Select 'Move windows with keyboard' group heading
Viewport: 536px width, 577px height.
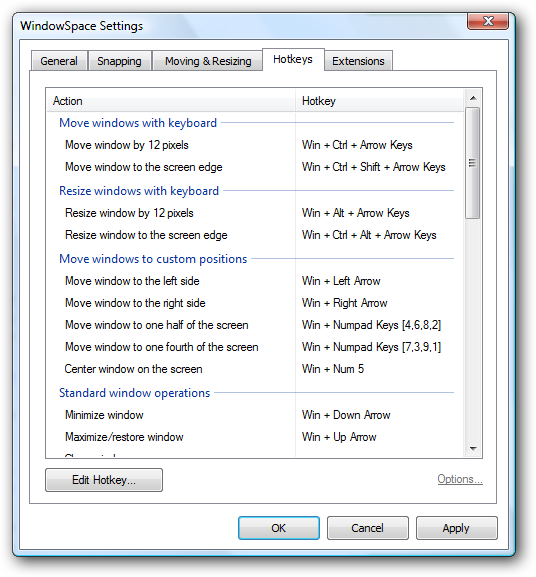(138, 123)
